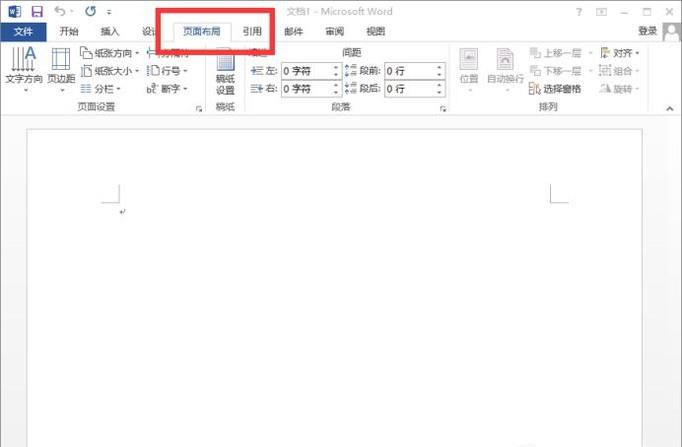This screenshot has width=682, height=447.
Task: Open the 下移一层 dropdown arrow
Action: (x=591, y=71)
